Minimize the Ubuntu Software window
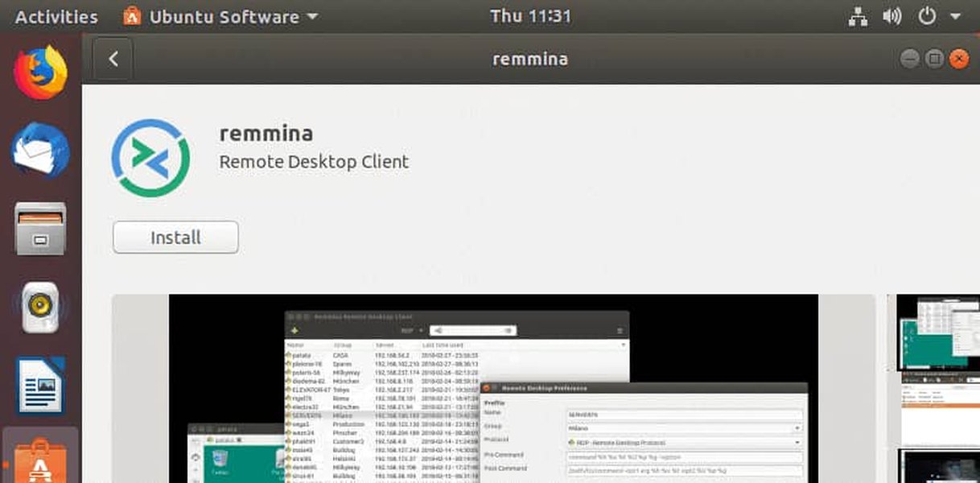 (910, 59)
